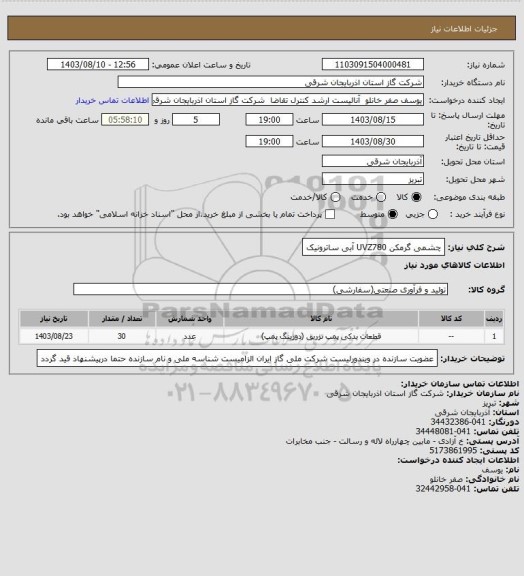Screen dimensions: 524x576
Task: Click the unit cell عدد
Action: pos(190,336)
